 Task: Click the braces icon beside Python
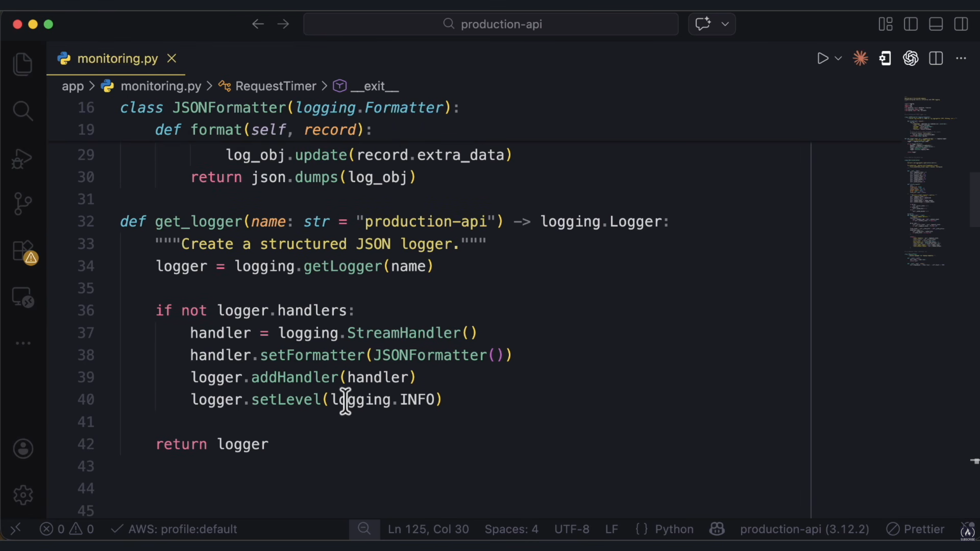tap(642, 529)
